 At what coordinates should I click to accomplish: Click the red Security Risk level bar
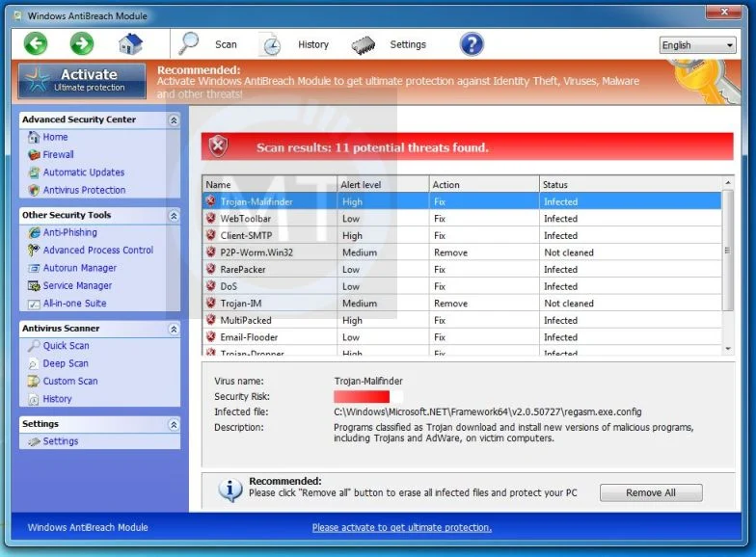tap(362, 397)
